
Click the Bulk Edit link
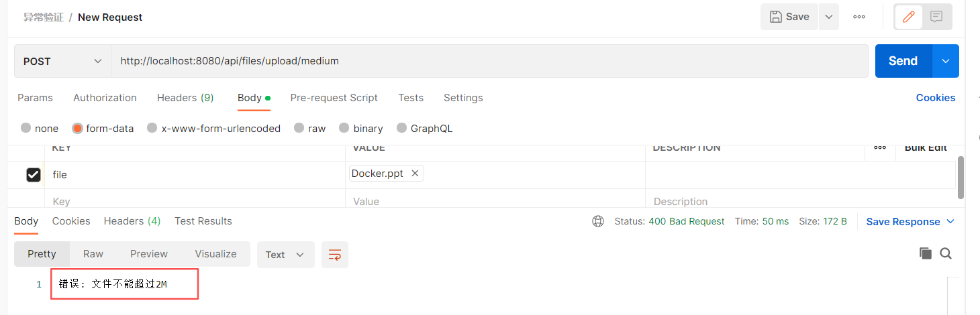926,148
